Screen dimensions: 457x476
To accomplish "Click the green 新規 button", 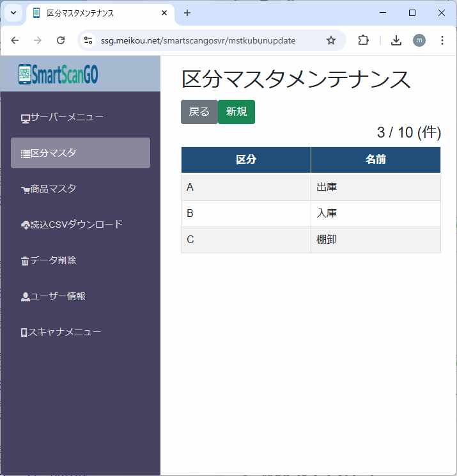I will point(236,112).
